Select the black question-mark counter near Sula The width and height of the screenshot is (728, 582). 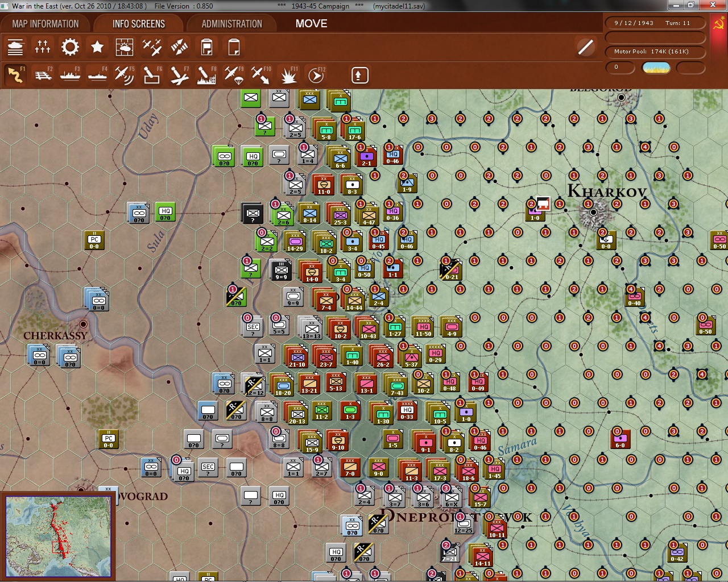(252, 213)
